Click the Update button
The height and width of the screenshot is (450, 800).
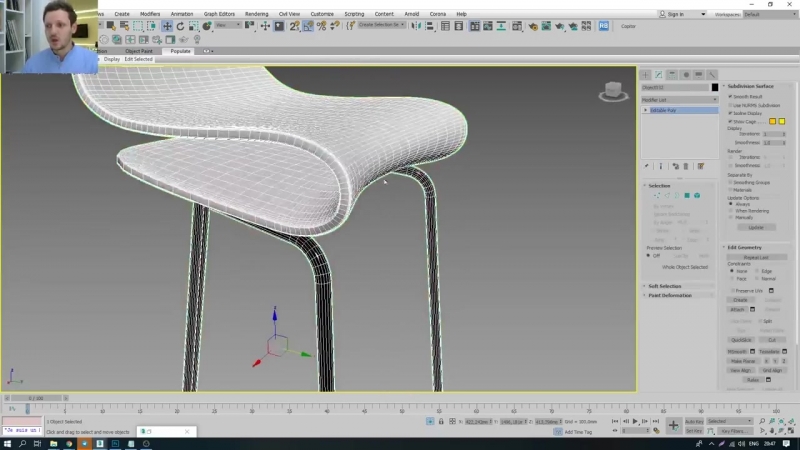[x=756, y=228]
